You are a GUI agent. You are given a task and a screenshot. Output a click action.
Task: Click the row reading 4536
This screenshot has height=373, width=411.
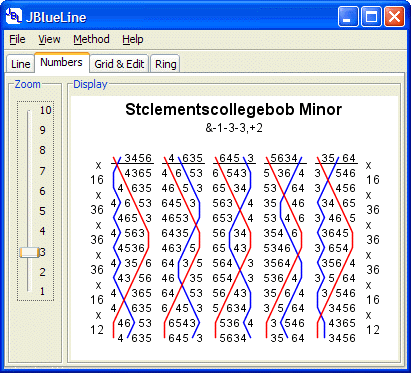click(x=131, y=248)
